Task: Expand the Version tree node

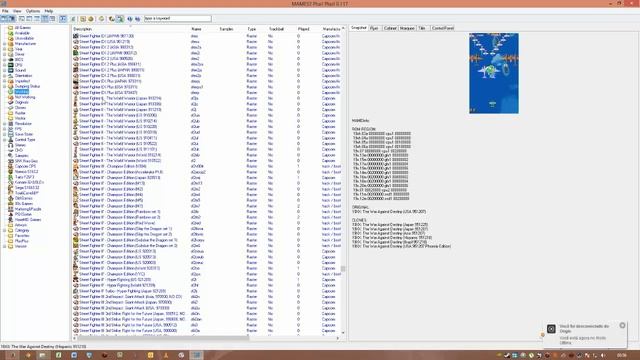Action: tap(4, 246)
